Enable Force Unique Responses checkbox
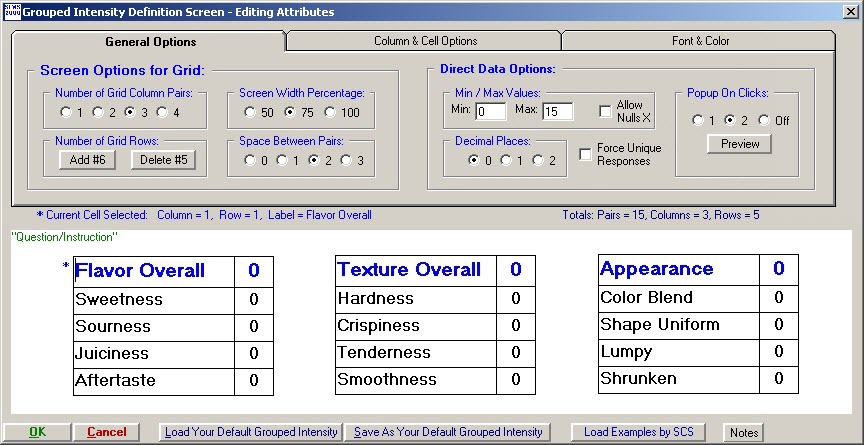The image size is (864, 445). coord(585,154)
